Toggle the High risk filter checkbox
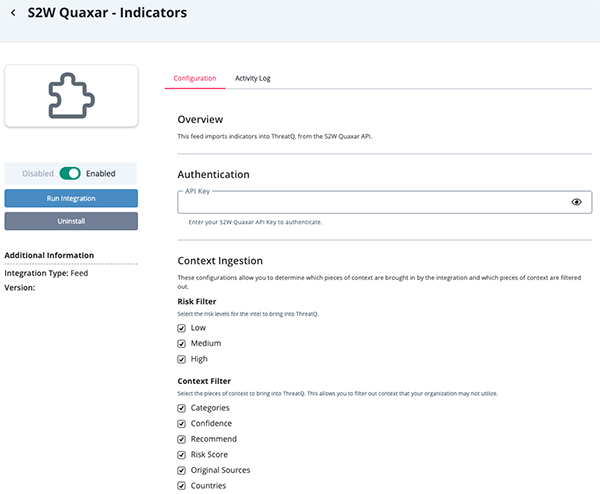 coord(181,359)
